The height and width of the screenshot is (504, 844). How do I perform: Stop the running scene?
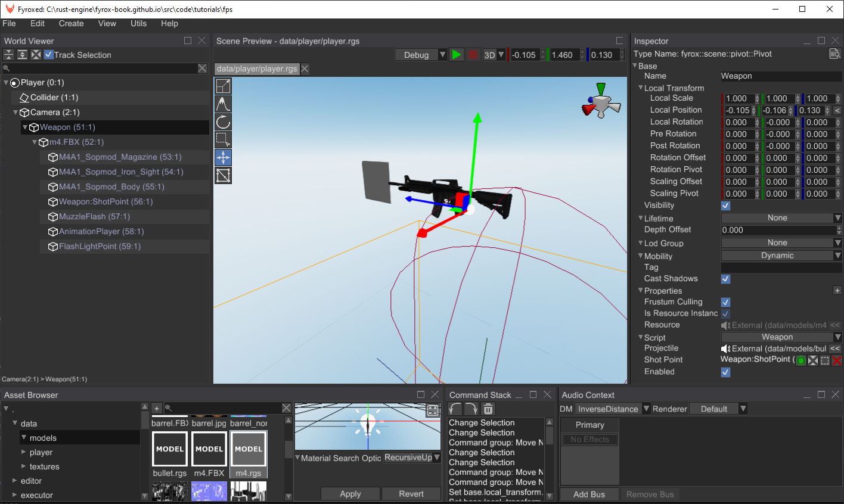[x=473, y=55]
